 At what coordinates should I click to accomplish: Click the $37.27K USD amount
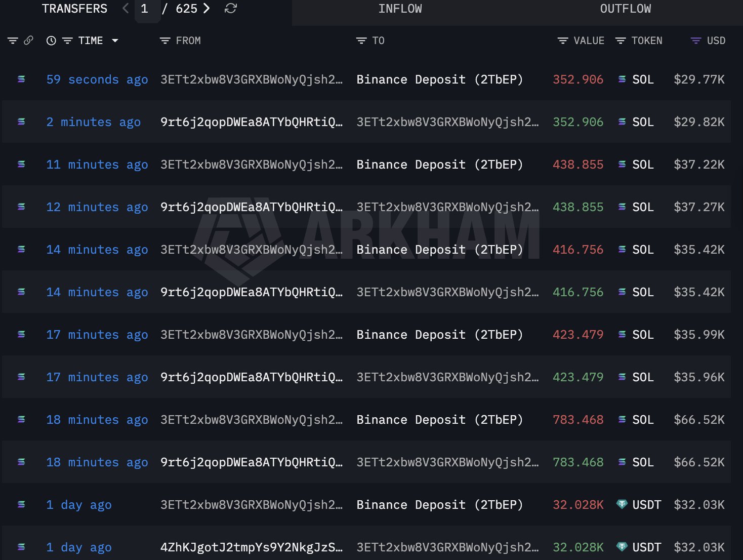point(699,207)
